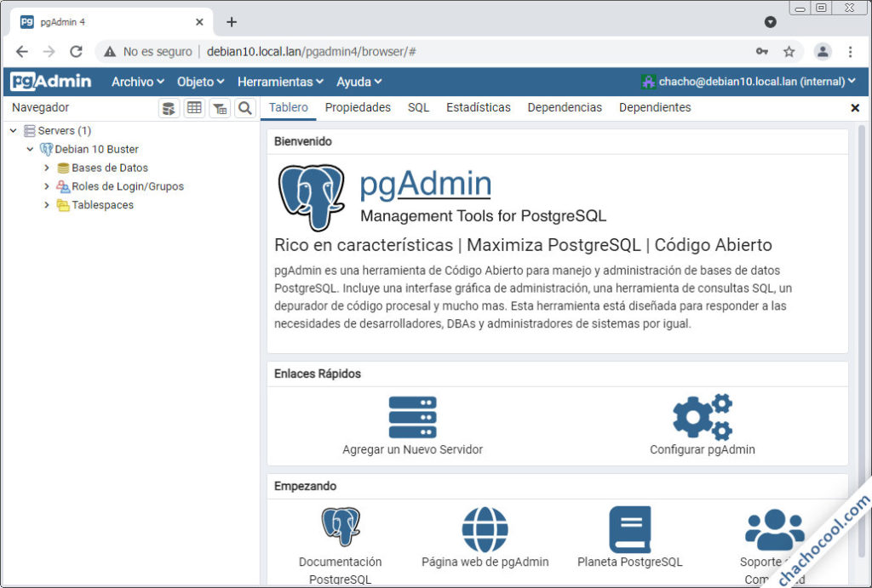Screen dimensions: 872x588
Task: Click the Documentación PostgreSQL elephant icon
Action: [341, 526]
